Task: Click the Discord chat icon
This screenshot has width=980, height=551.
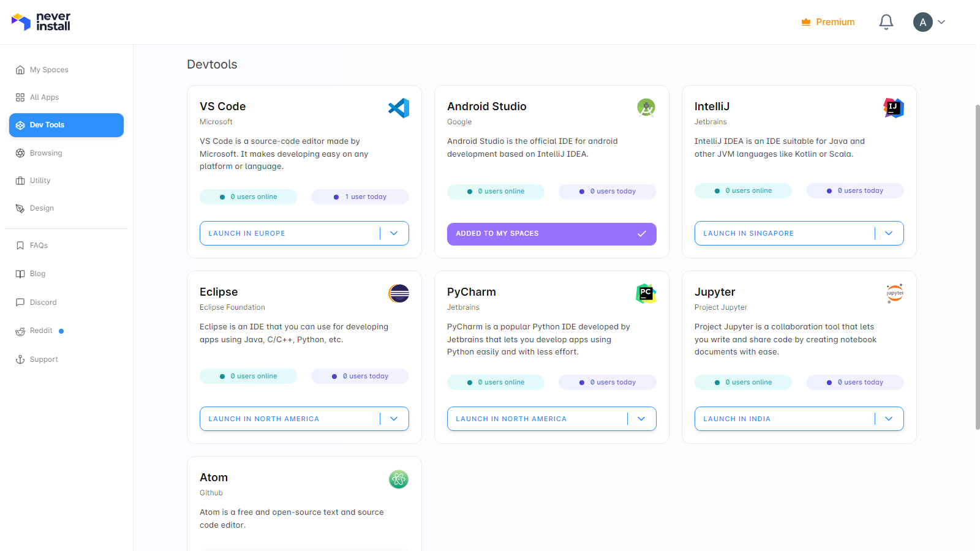Action: point(20,302)
